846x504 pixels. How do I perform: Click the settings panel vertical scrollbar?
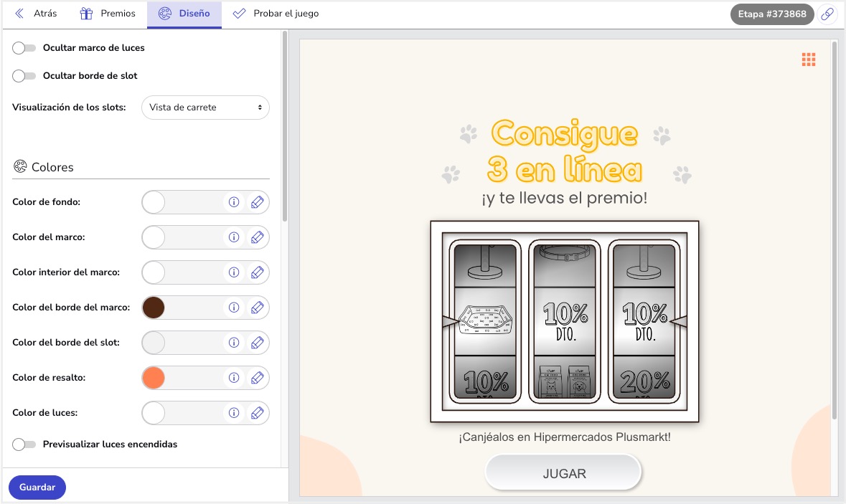(x=284, y=126)
